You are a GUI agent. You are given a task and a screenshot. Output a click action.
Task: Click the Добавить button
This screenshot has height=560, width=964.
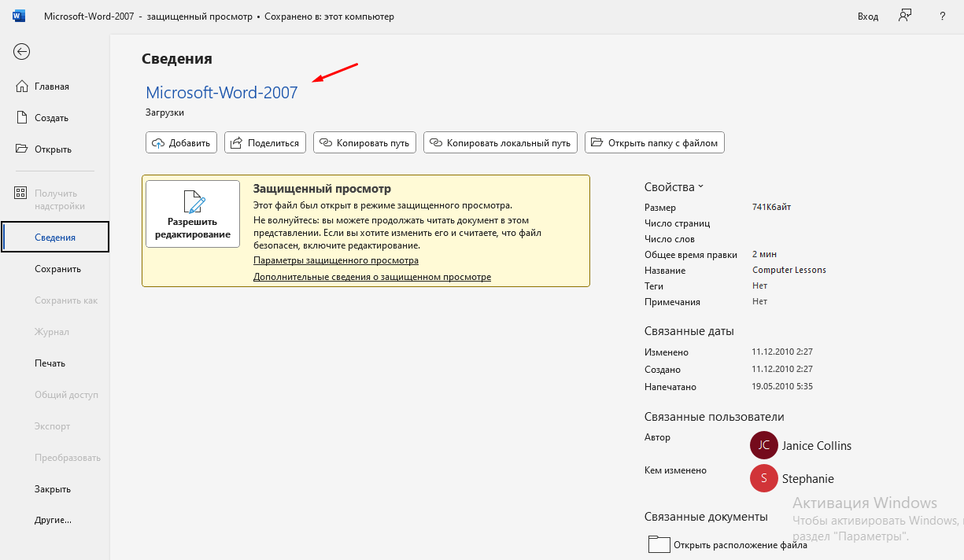click(x=181, y=142)
